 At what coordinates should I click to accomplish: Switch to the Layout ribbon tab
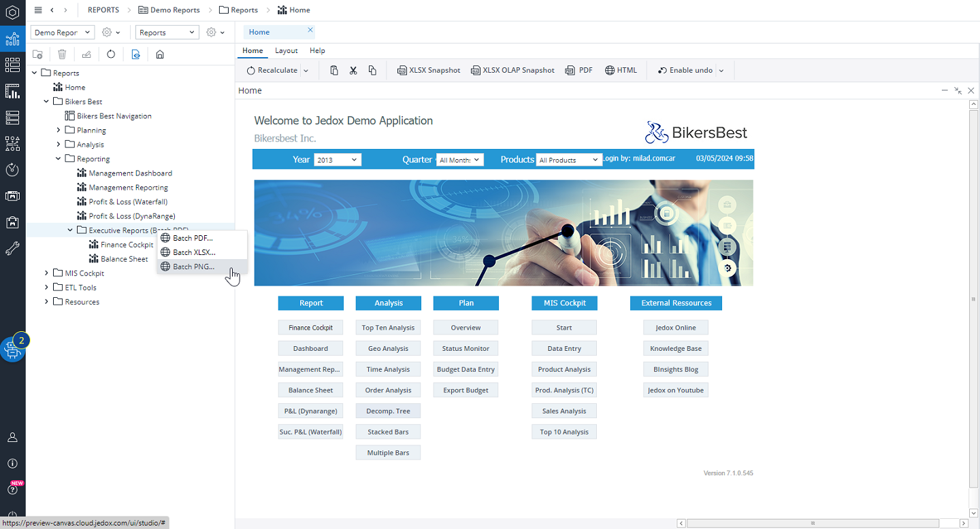tap(286, 50)
